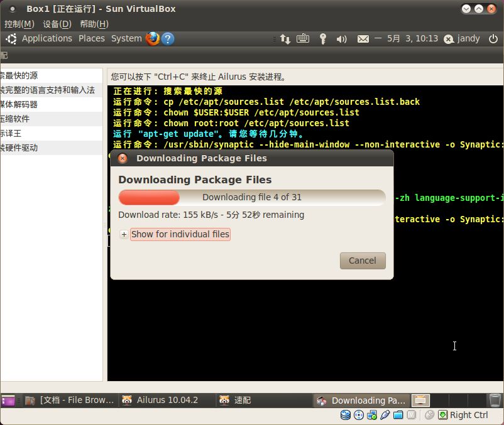The height and width of the screenshot is (425, 504).
Task: Click VirtualBox USB devices icon
Action: click(385, 415)
